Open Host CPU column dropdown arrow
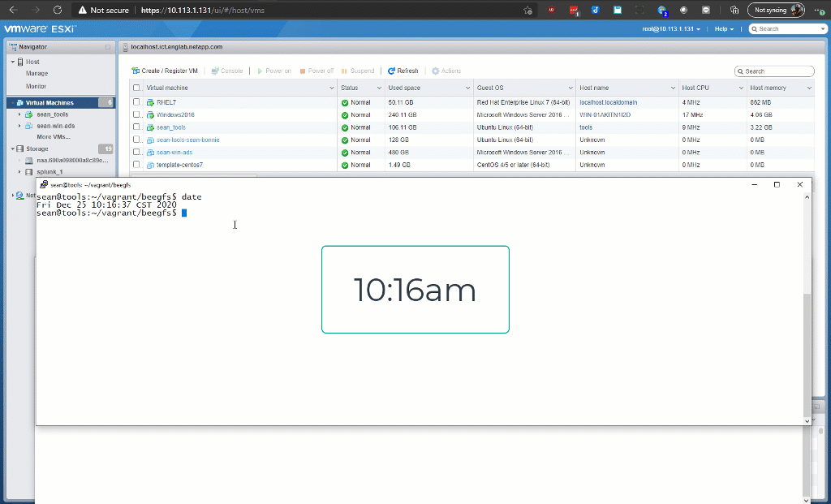The image size is (831, 504). (x=742, y=88)
